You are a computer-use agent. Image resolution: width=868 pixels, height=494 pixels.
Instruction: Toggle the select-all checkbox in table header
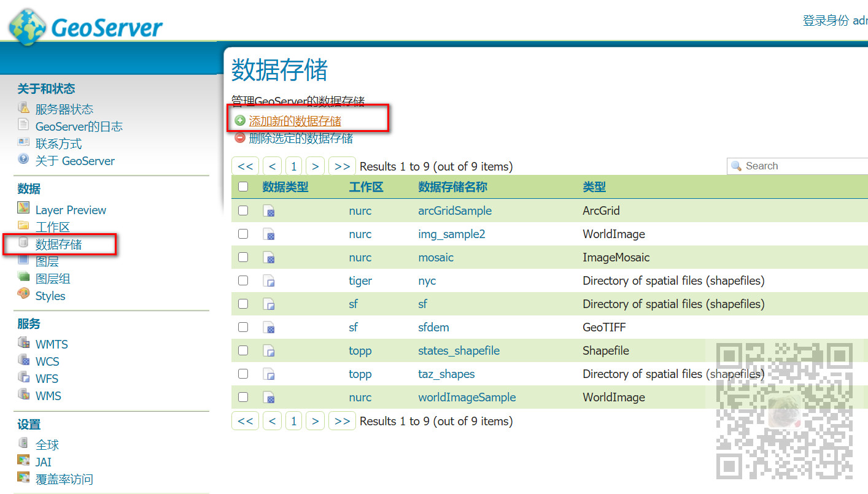point(243,187)
